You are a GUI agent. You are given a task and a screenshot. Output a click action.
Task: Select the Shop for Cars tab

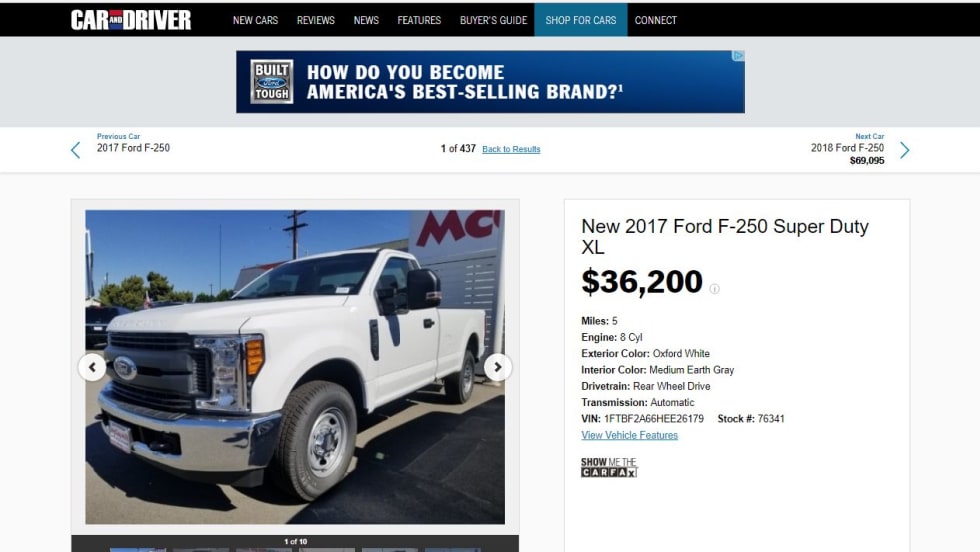point(581,20)
